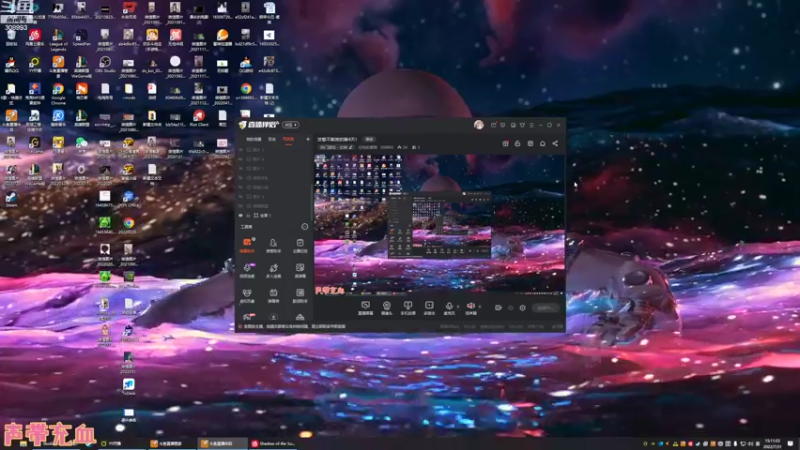Open the OBS Studio desktop shortcut
The image size is (800, 450).
pyautogui.click(x=105, y=67)
